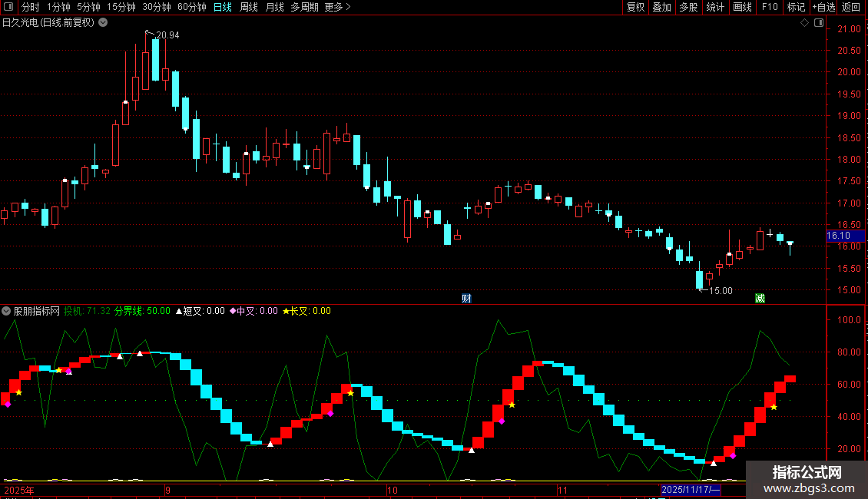Click the 9 month label on time axis

tap(167, 490)
